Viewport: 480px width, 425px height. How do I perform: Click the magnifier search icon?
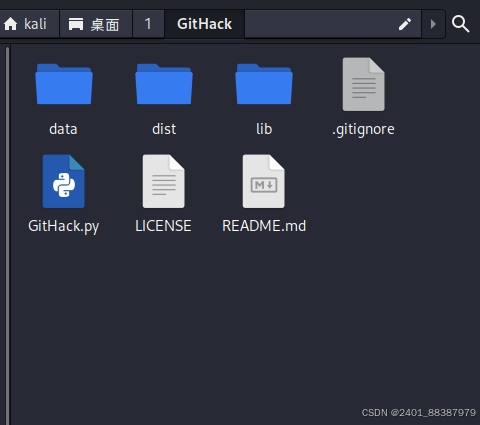coord(461,24)
